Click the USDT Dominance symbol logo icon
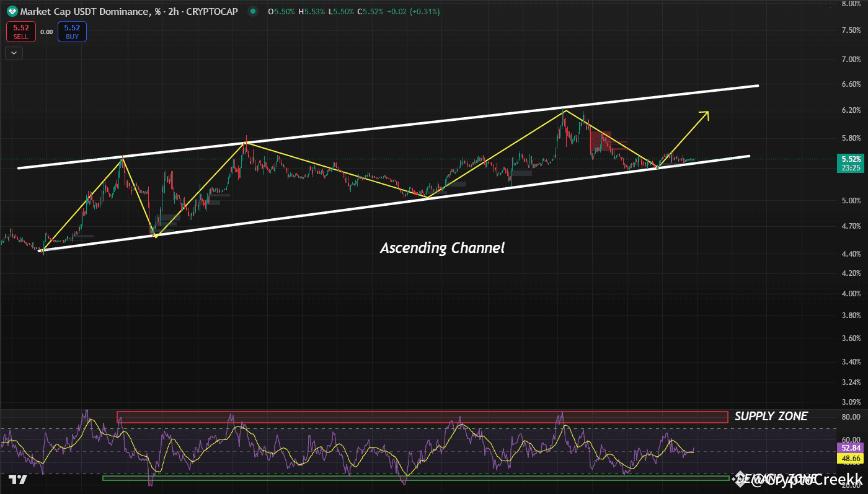The width and height of the screenshot is (868, 494). pyautogui.click(x=12, y=11)
